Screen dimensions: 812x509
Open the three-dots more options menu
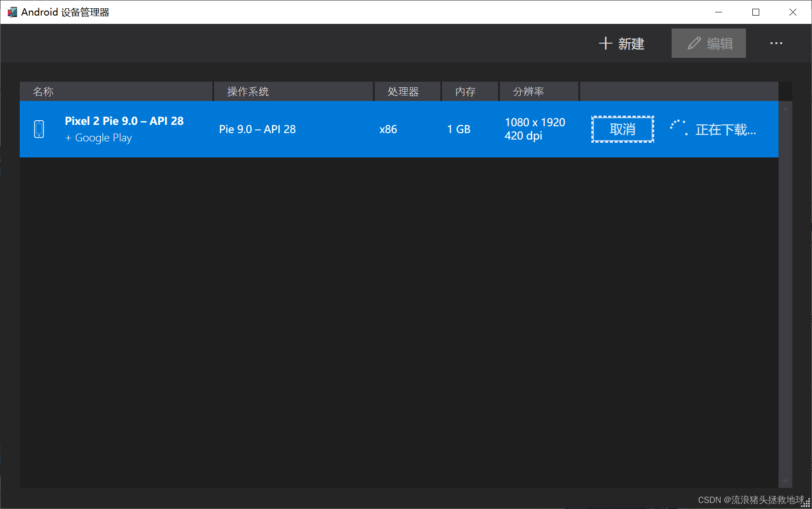(x=776, y=44)
